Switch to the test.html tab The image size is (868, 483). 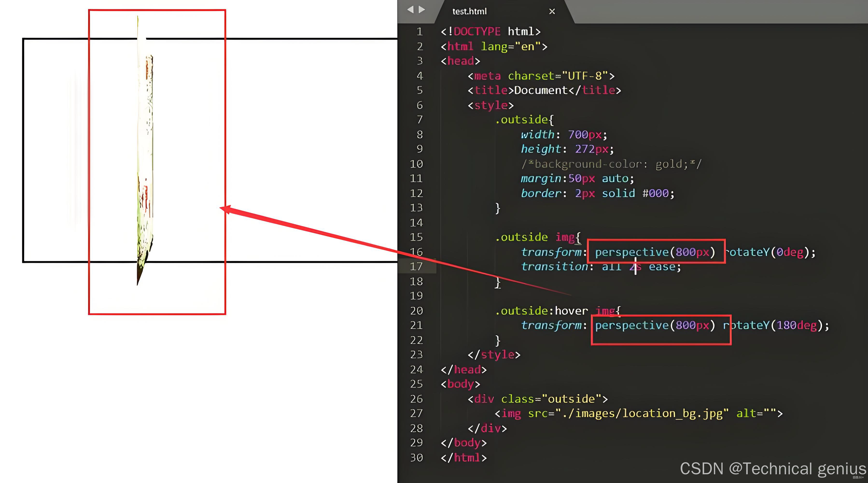(469, 11)
